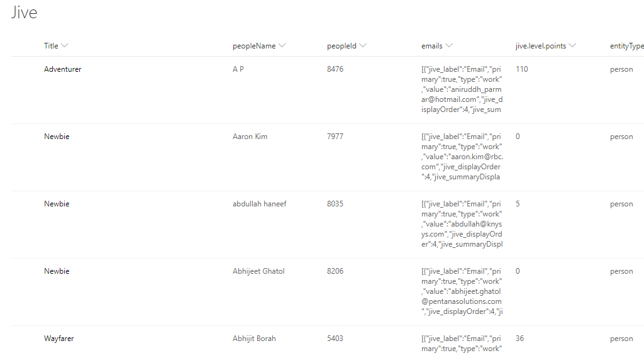Screen dimensions: 644x353
Task: Select the Newbie title in Aaron Kim's row
Action: 57,137
